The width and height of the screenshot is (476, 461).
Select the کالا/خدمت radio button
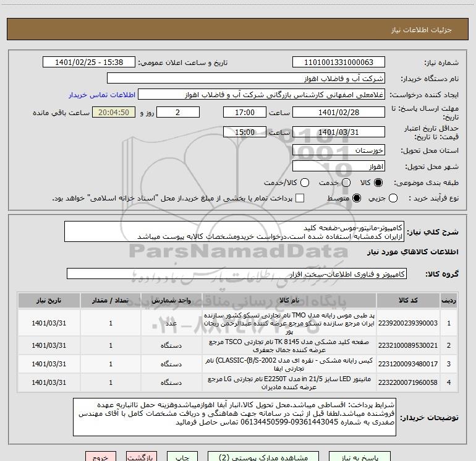pyautogui.click(x=305, y=183)
